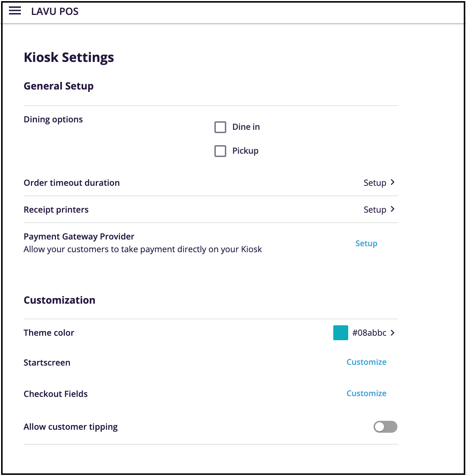The height and width of the screenshot is (476, 466).
Task: Expand the Order timeout duration setup
Action: pos(375,182)
